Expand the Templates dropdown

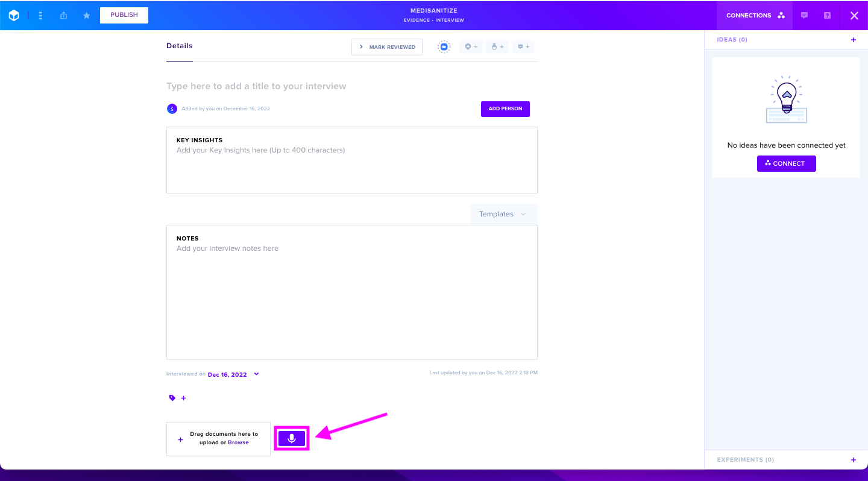tap(503, 214)
